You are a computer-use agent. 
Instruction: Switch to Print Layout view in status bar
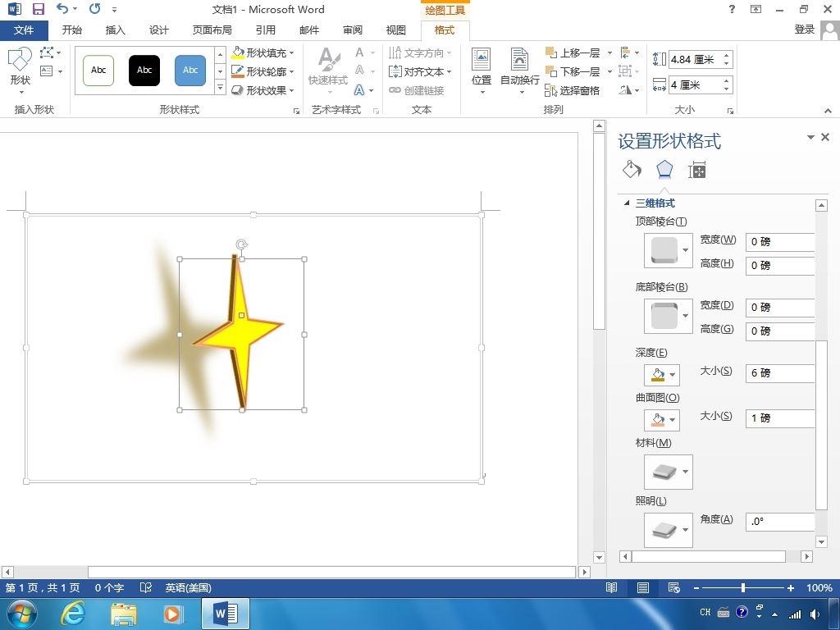click(x=643, y=587)
